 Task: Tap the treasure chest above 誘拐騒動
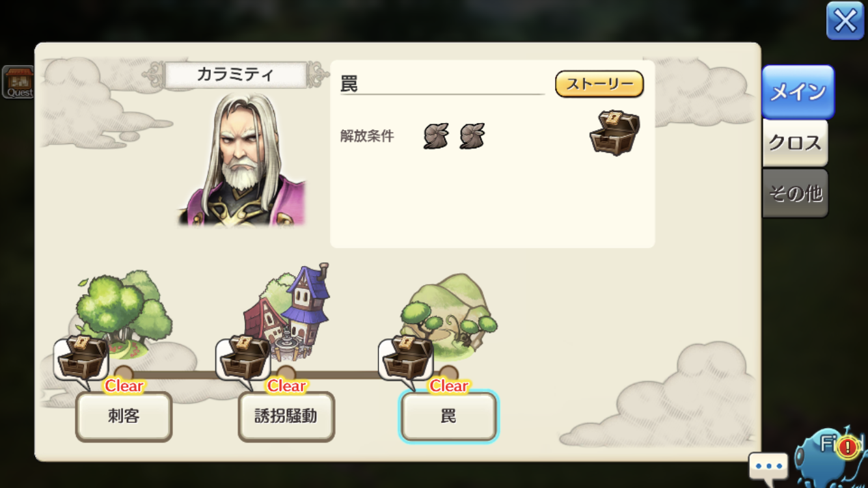click(x=244, y=358)
